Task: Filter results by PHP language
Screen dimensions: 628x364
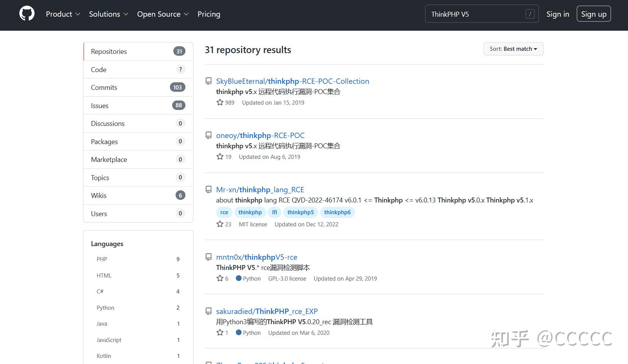Action: pos(102,259)
